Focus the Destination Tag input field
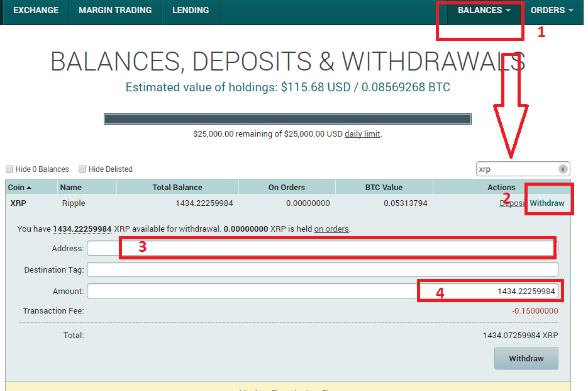 (x=323, y=269)
